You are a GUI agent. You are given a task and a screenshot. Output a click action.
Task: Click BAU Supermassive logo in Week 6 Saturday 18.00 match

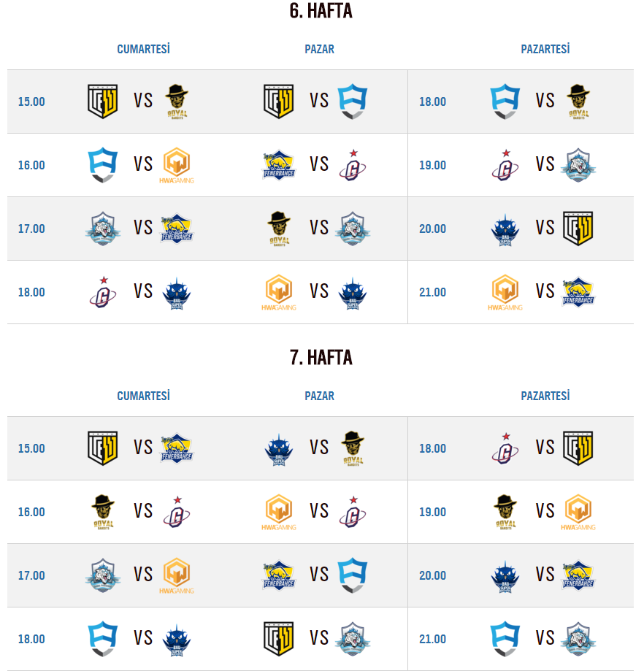pos(177,293)
